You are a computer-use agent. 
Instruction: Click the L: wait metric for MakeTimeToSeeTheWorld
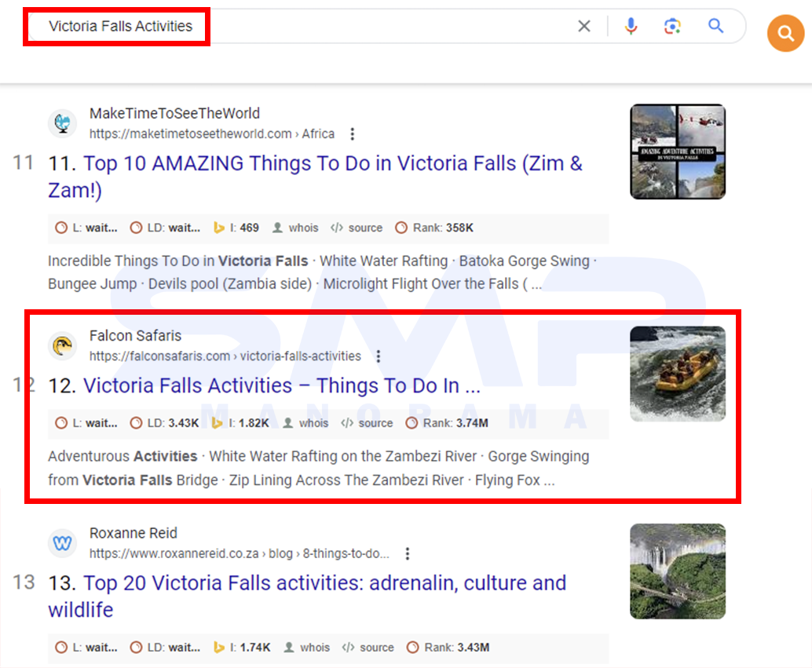click(86, 228)
